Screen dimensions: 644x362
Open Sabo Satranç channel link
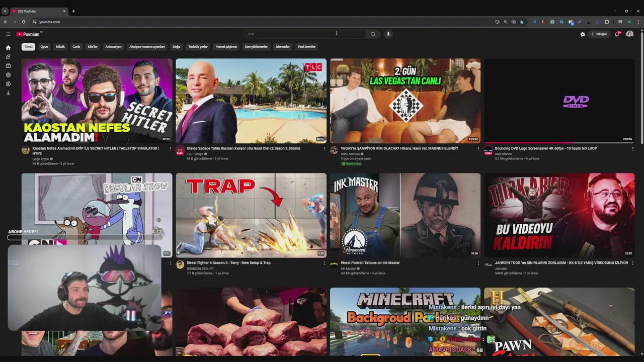pyautogui.click(x=350, y=154)
